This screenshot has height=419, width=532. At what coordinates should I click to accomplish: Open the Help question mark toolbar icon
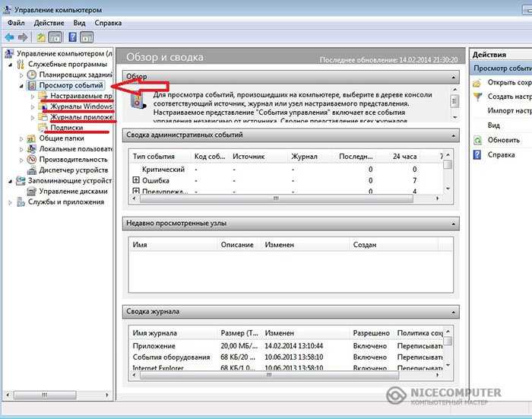tap(73, 37)
